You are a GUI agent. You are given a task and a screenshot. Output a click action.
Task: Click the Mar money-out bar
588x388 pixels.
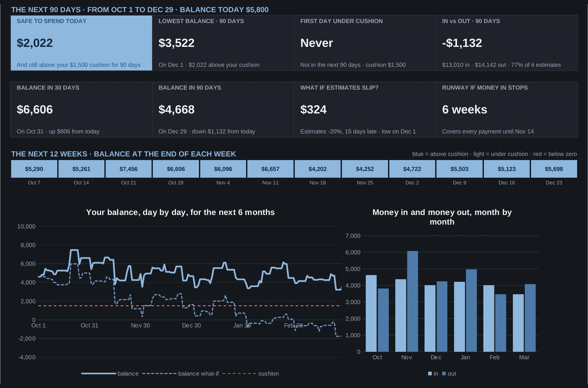530,318
